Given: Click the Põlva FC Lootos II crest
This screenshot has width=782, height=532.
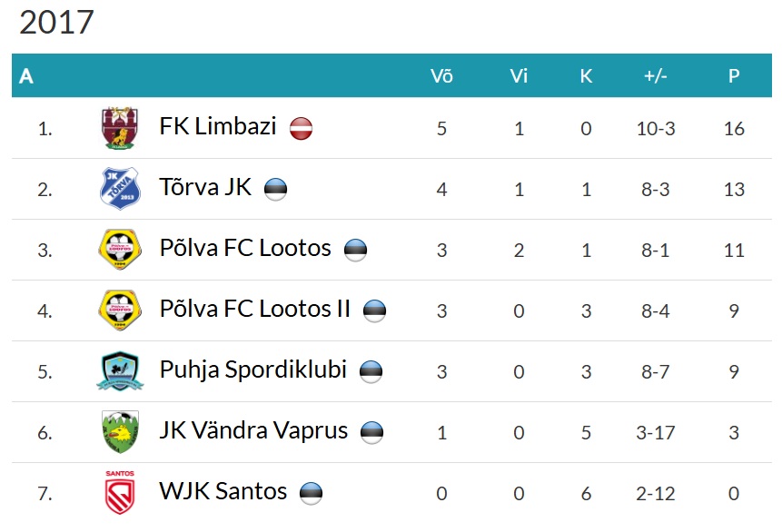Looking at the screenshot, I should tap(119, 310).
